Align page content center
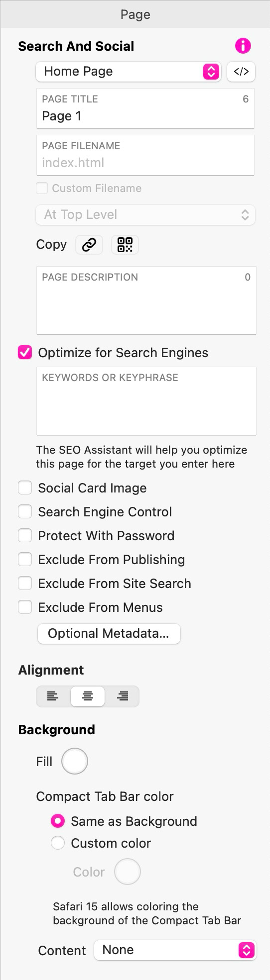 pyautogui.click(x=88, y=696)
